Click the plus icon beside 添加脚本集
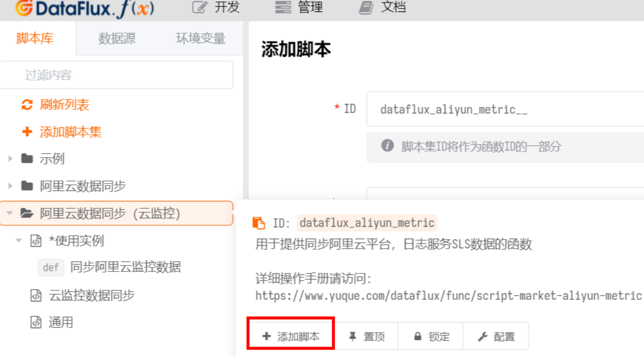 click(27, 132)
